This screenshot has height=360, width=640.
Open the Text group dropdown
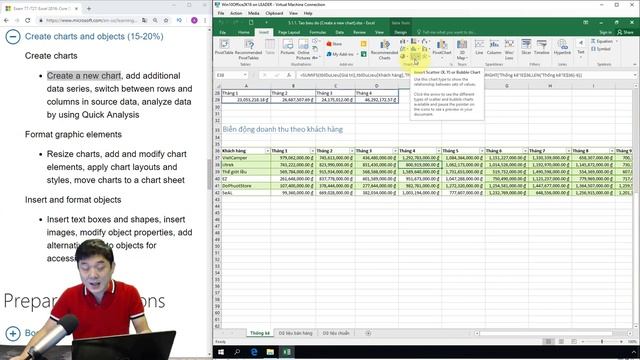point(580,49)
